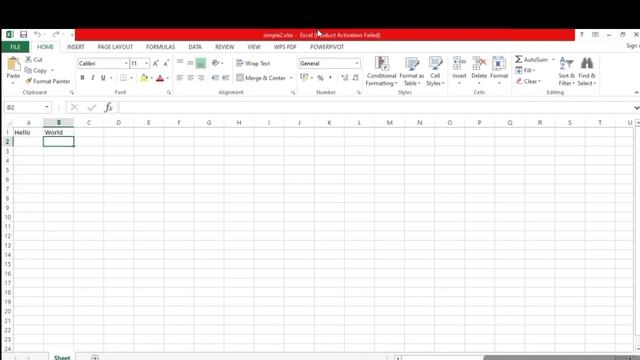The width and height of the screenshot is (640, 360).
Task: Click the Insert Function fx button
Action: (x=108, y=107)
